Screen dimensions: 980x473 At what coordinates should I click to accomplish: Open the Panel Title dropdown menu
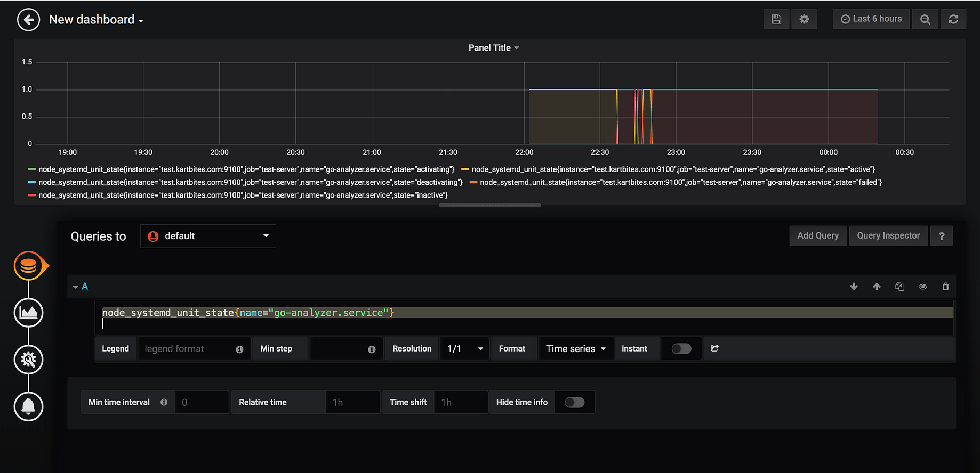click(494, 48)
